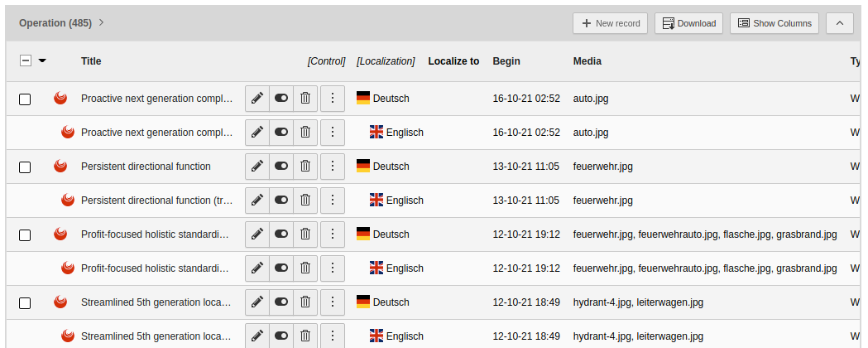868x348 pixels.
Task: Sort by the Begin column header
Action: pos(506,61)
